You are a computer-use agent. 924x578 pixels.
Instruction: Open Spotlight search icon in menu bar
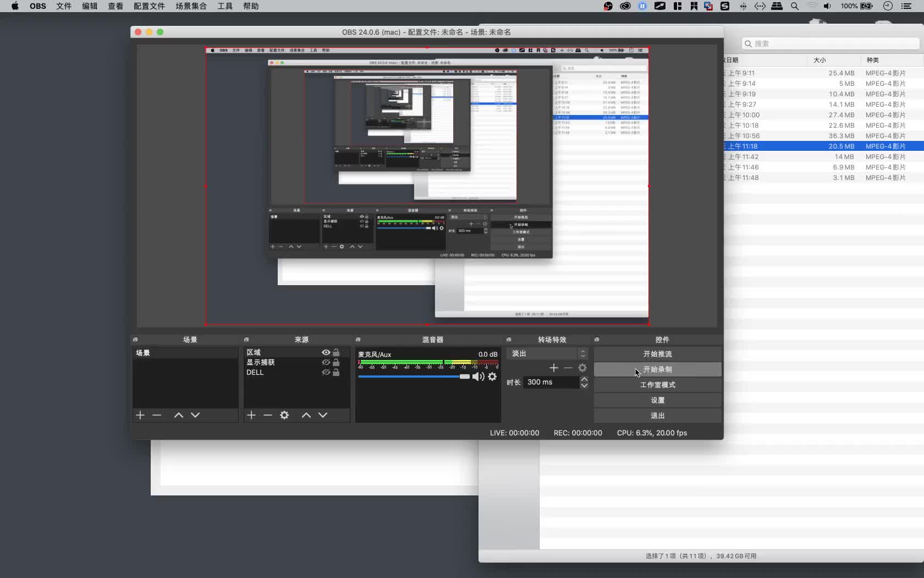coord(795,6)
